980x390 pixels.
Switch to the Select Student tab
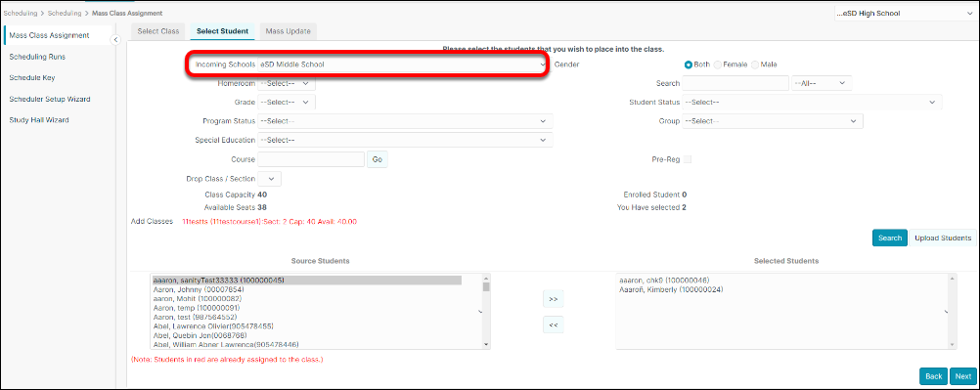(x=222, y=31)
